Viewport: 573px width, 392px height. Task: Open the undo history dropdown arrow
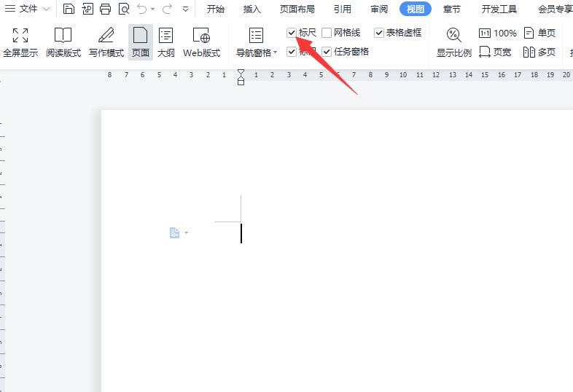[153, 9]
